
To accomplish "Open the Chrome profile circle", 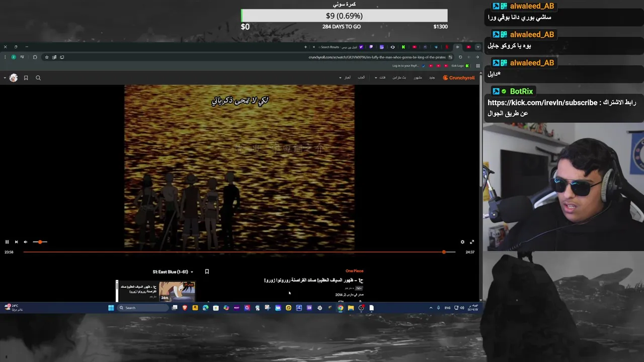I will [14, 57].
